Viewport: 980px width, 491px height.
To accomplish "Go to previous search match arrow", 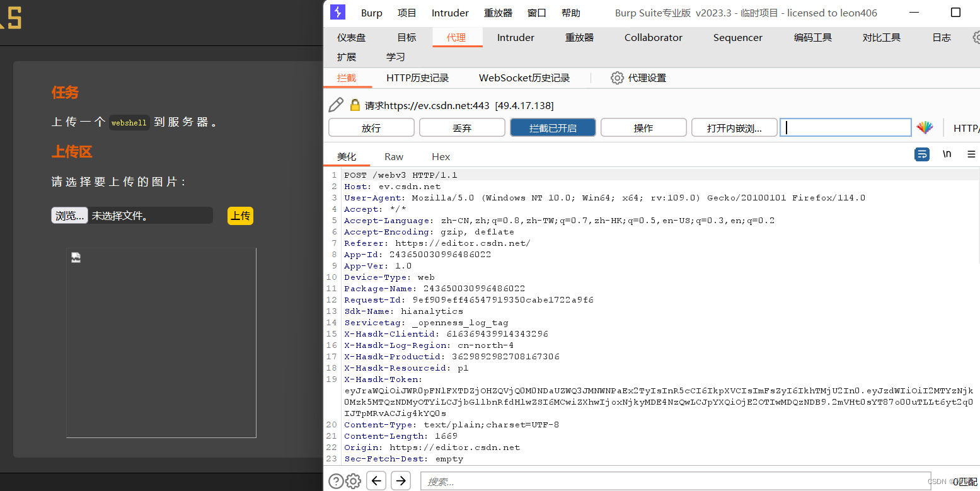I will click(x=376, y=481).
